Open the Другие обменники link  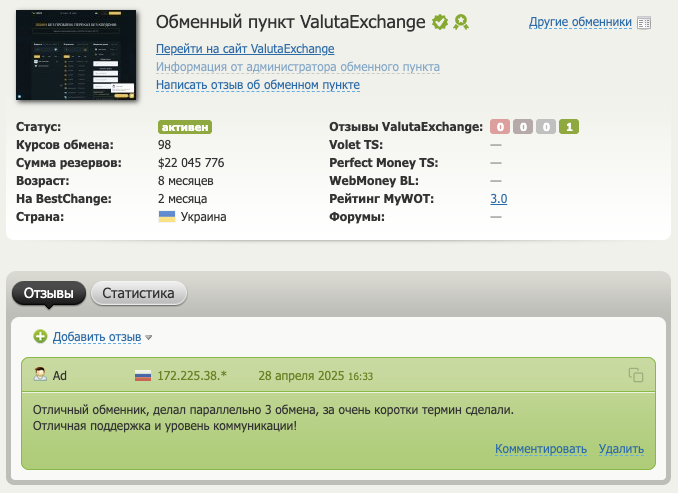point(580,22)
